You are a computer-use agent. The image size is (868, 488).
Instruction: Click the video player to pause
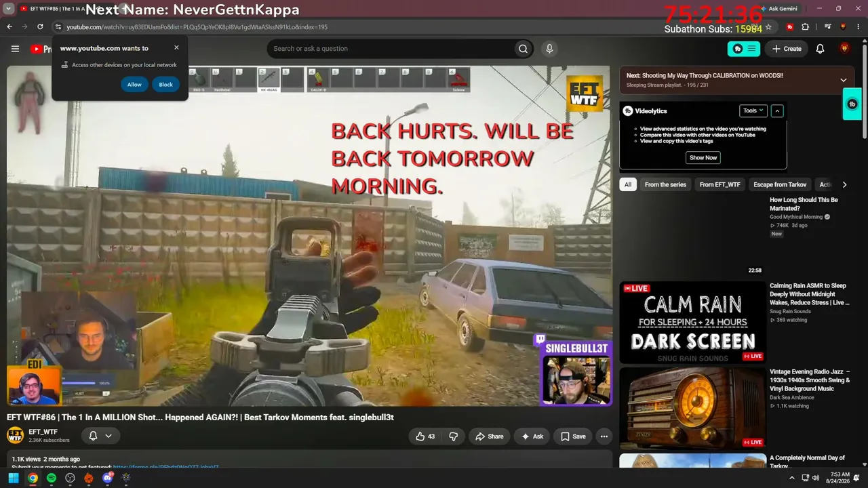coord(309,236)
